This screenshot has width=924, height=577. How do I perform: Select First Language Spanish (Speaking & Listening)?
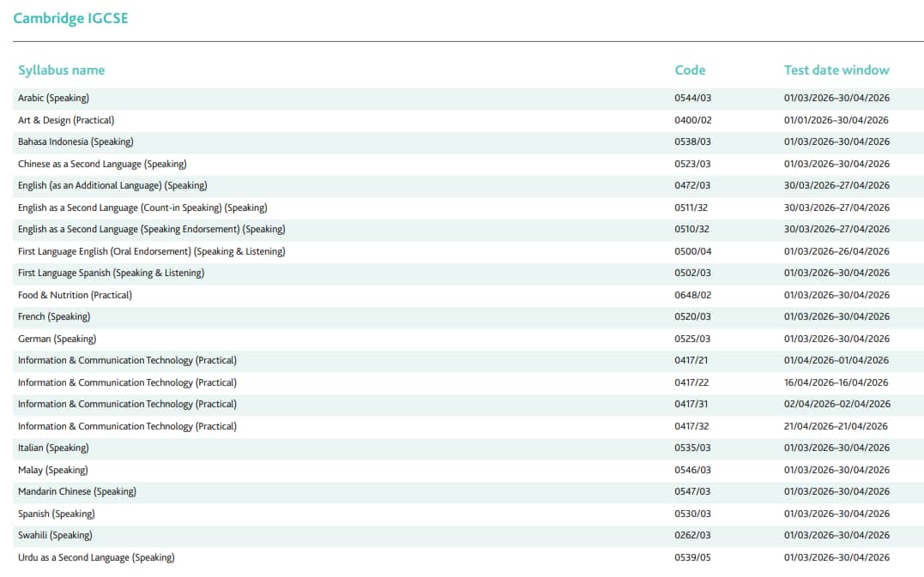pos(112,273)
